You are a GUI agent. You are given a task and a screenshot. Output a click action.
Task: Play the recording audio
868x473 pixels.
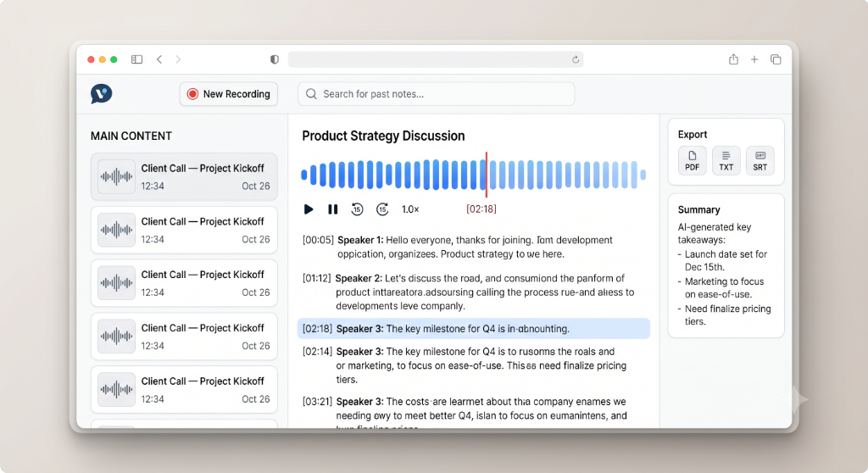click(309, 209)
